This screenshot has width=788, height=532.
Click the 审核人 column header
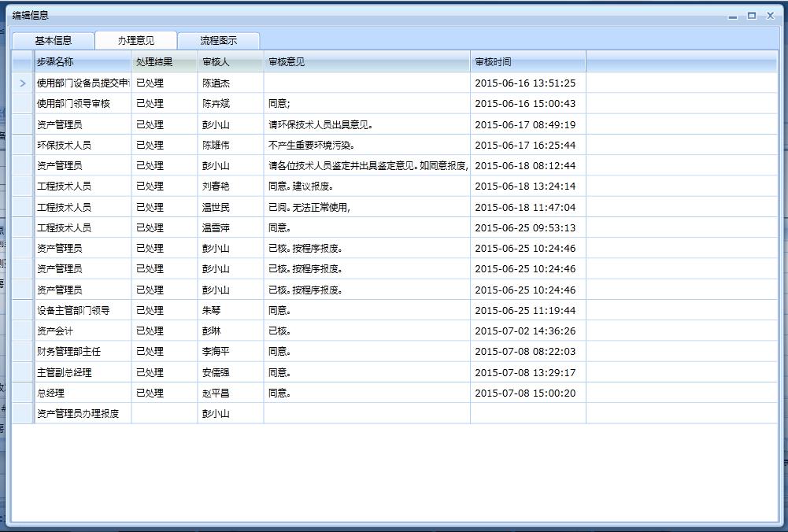tap(230, 61)
